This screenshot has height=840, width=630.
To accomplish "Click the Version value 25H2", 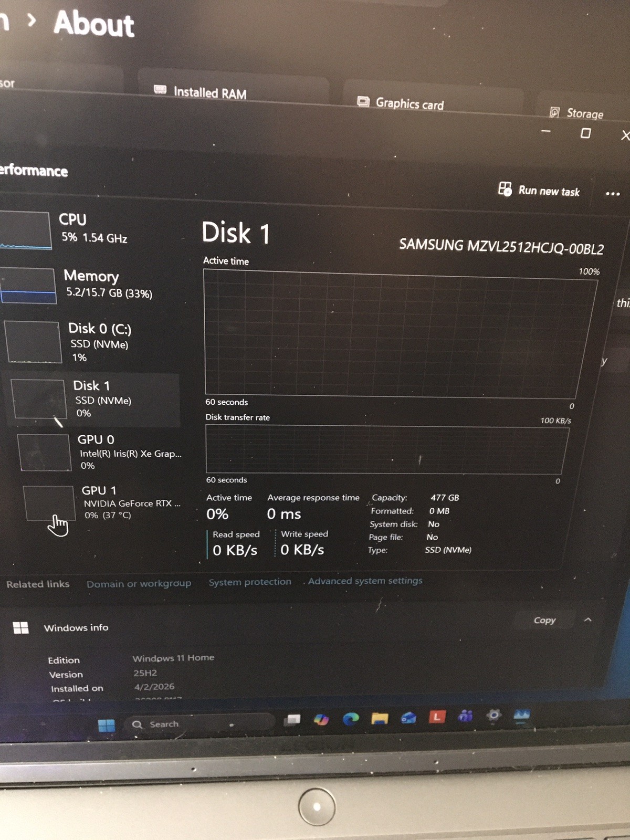I will tap(145, 673).
